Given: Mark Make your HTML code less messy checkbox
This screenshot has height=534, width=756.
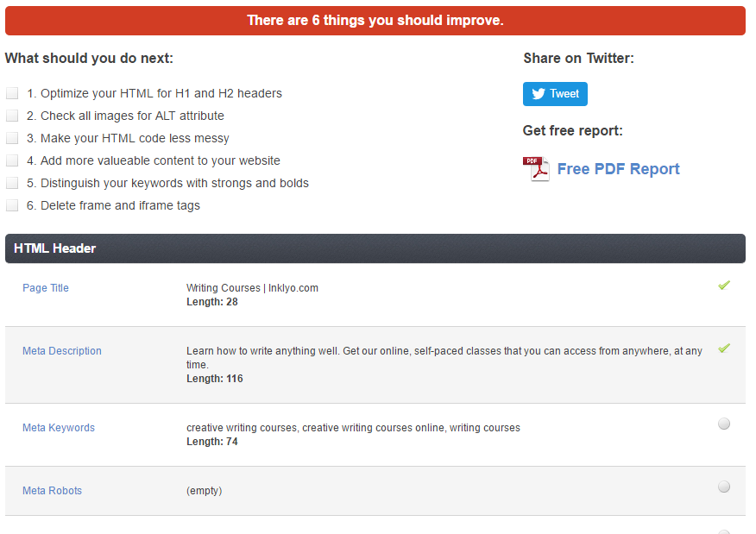Looking at the screenshot, I should 12,138.
